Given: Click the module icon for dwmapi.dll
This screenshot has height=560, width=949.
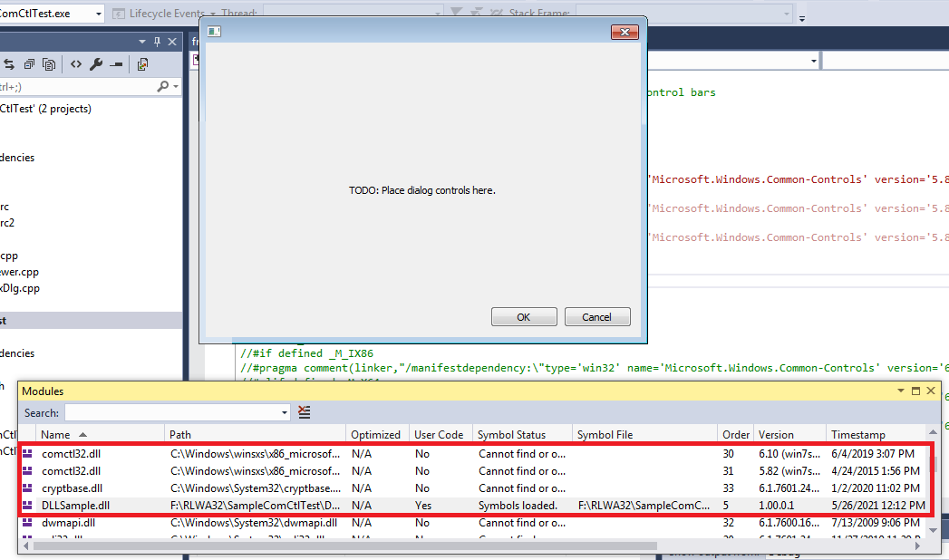Looking at the screenshot, I should click(27, 523).
